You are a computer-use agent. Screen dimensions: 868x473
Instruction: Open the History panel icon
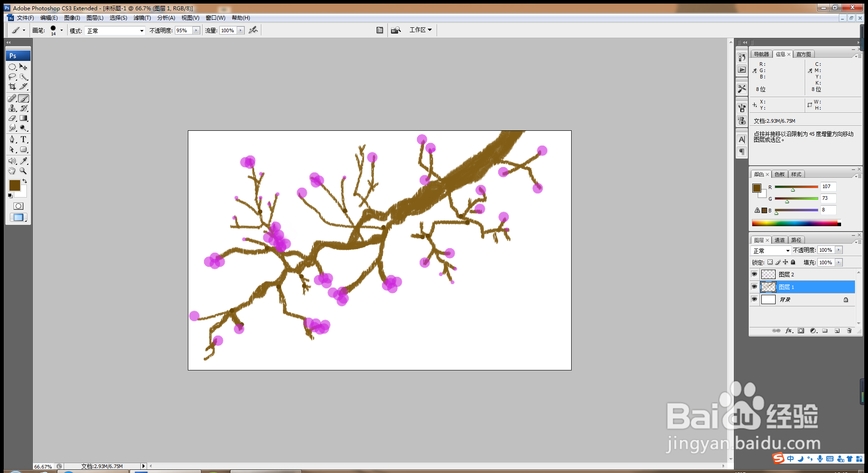tap(742, 57)
